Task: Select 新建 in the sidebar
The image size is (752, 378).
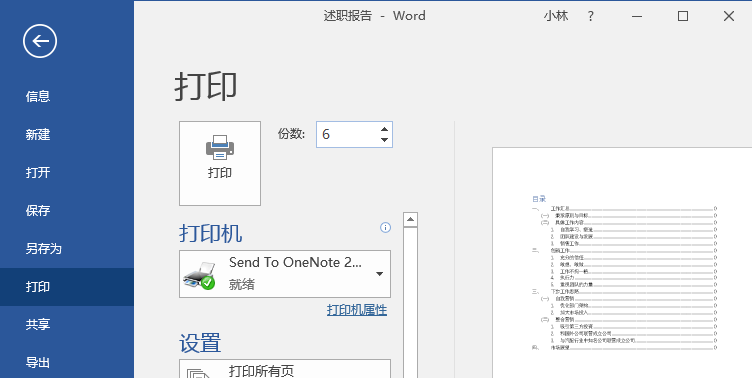Action: [38, 134]
